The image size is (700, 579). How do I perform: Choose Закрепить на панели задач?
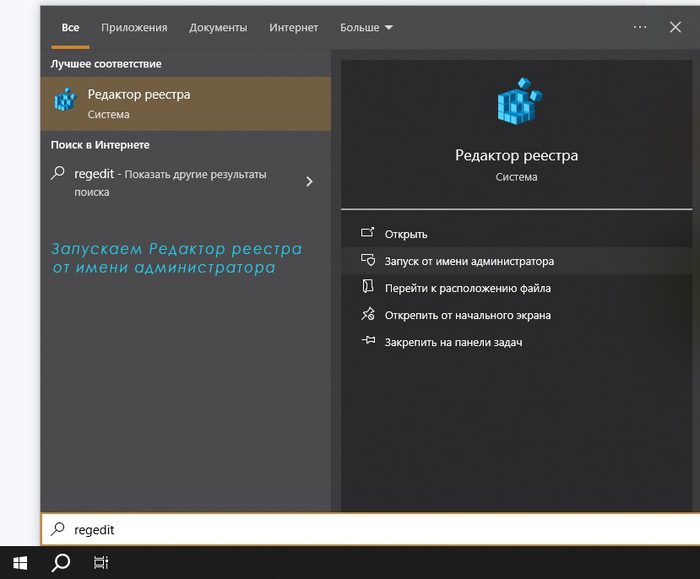pos(453,342)
